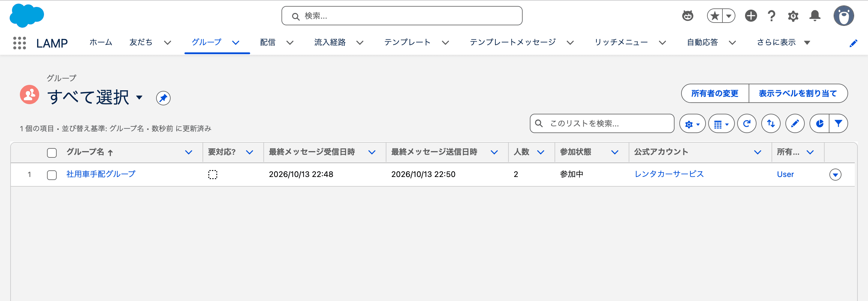Open the User owner link

coord(785,174)
